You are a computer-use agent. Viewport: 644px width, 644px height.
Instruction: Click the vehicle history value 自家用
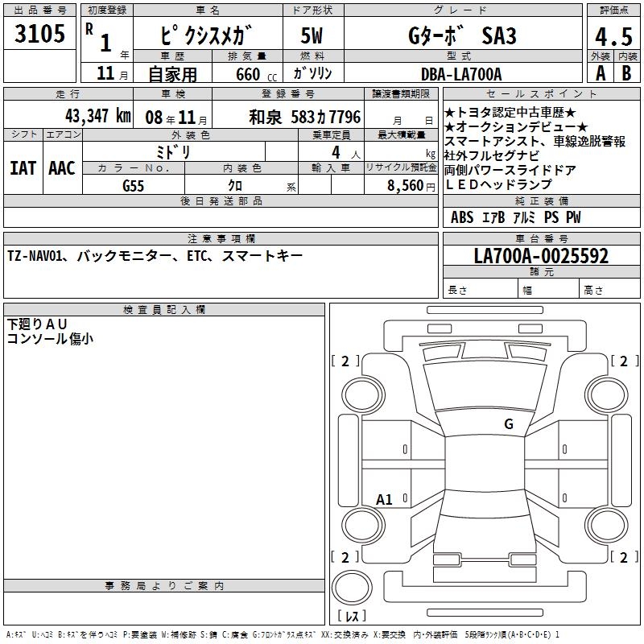[172, 74]
